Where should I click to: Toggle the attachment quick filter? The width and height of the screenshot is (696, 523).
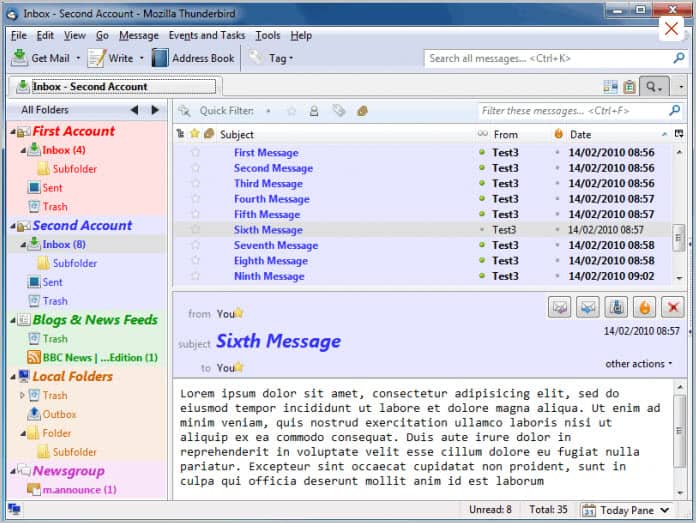point(362,111)
